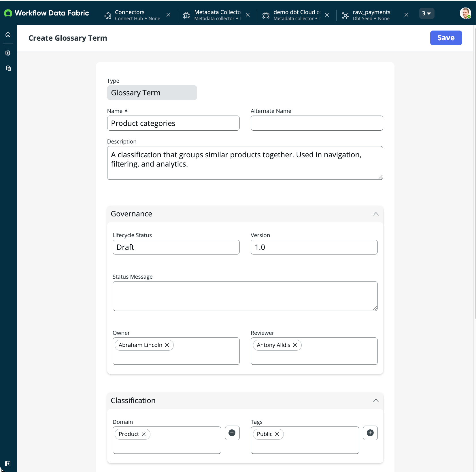This screenshot has height=472, width=476.
Task: Click the Metadata Collector bug icon
Action: pyautogui.click(x=187, y=15)
